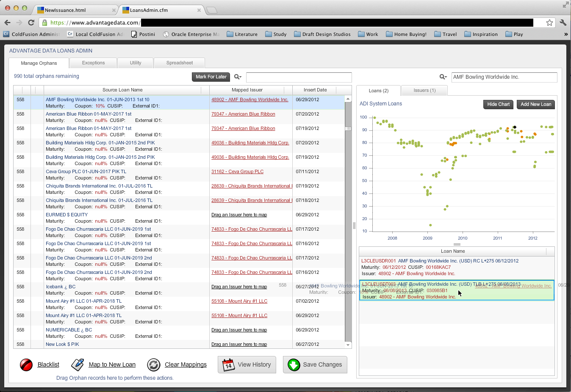Show more bookmarks with the chevron
Image resolution: width=571 pixels, height=392 pixels.
[x=566, y=34]
